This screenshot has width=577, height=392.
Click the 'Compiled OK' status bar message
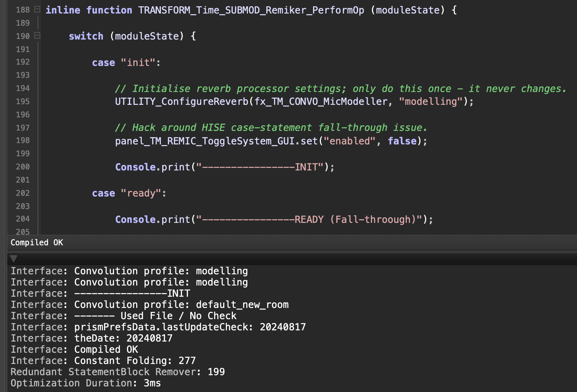point(37,243)
